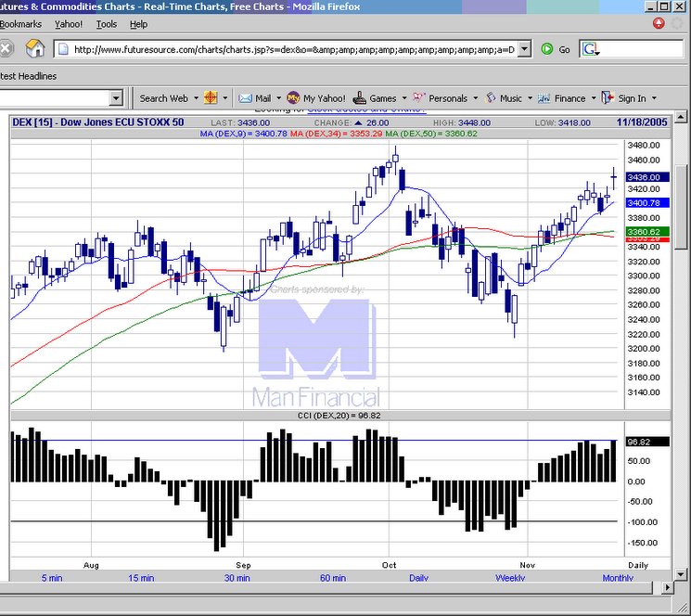Click the vertical scrollbar thumb
This screenshot has width=691, height=616.
tap(681, 207)
